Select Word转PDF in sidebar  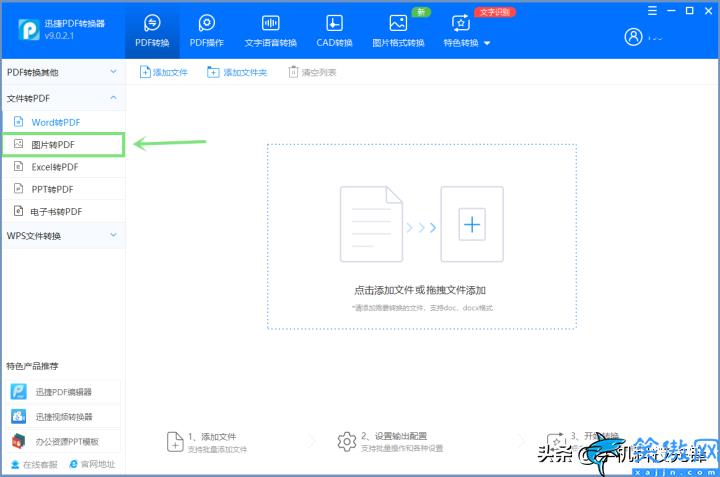[x=64, y=122]
